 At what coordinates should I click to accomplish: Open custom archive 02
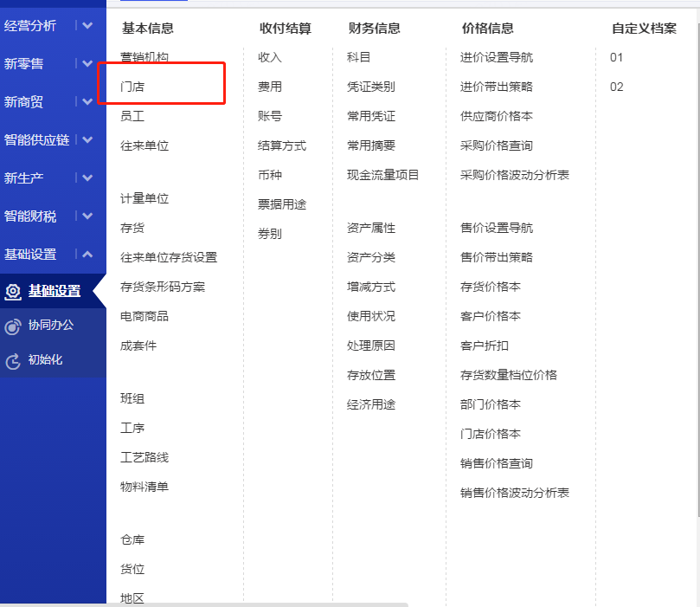[617, 87]
